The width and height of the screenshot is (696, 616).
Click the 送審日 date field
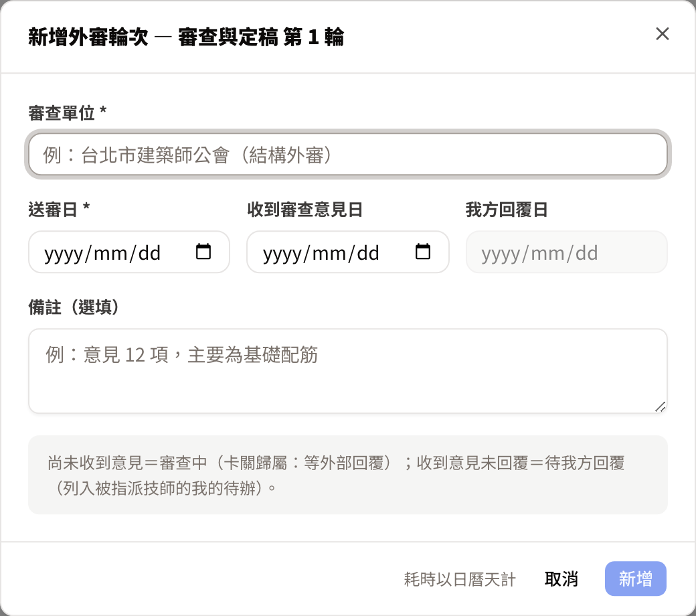point(129,252)
